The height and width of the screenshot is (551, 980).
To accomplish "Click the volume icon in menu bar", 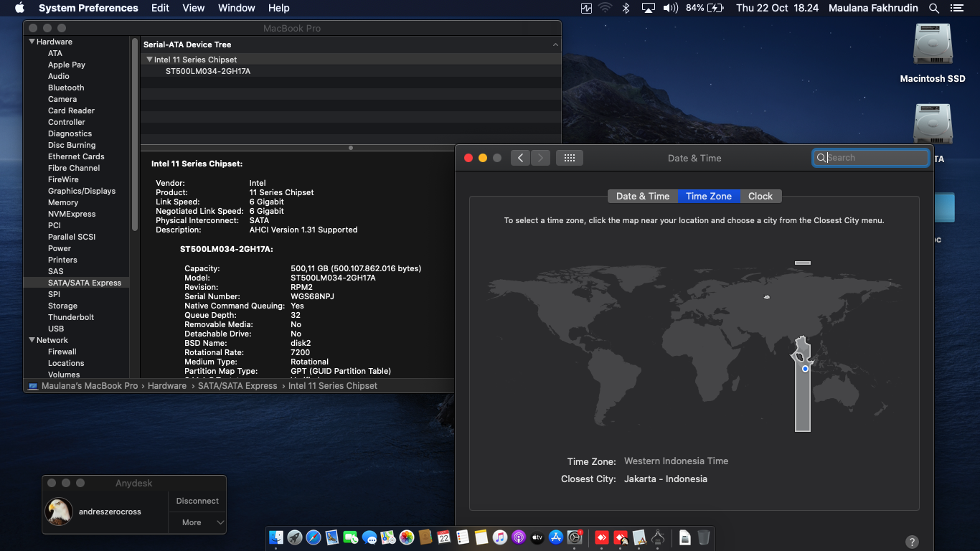I will coord(671,8).
